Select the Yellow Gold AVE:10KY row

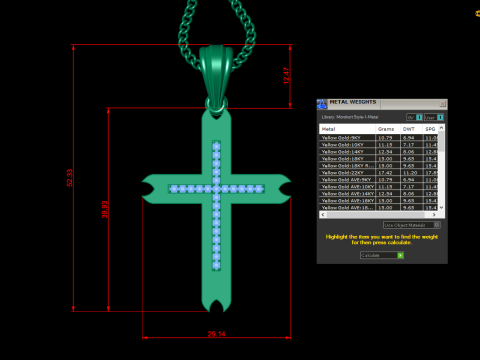379,187
